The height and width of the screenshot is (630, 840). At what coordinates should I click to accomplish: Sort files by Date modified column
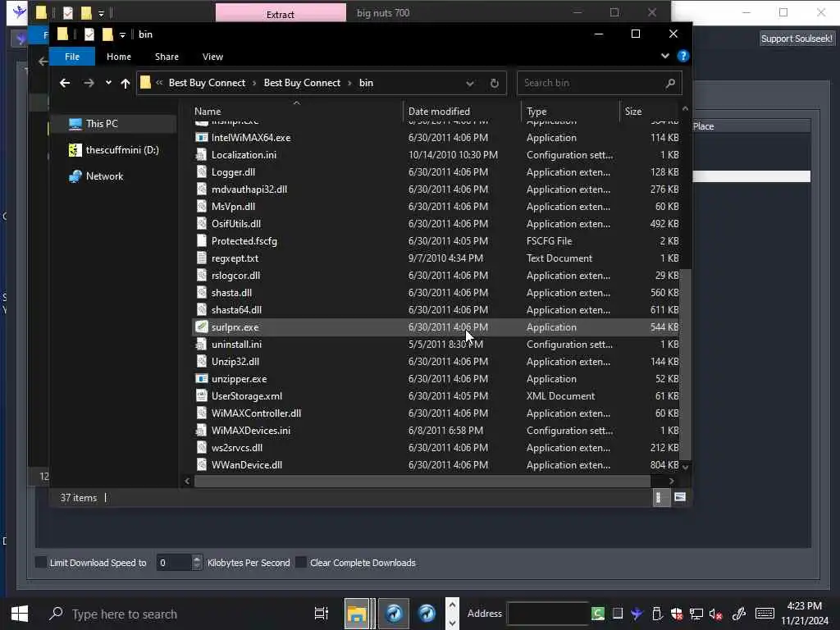[x=462, y=111]
